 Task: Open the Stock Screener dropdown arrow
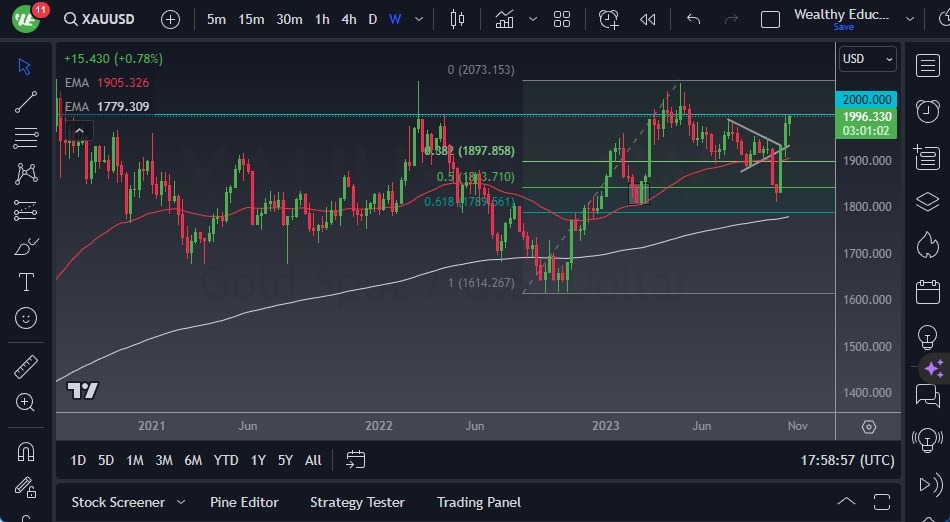point(181,502)
